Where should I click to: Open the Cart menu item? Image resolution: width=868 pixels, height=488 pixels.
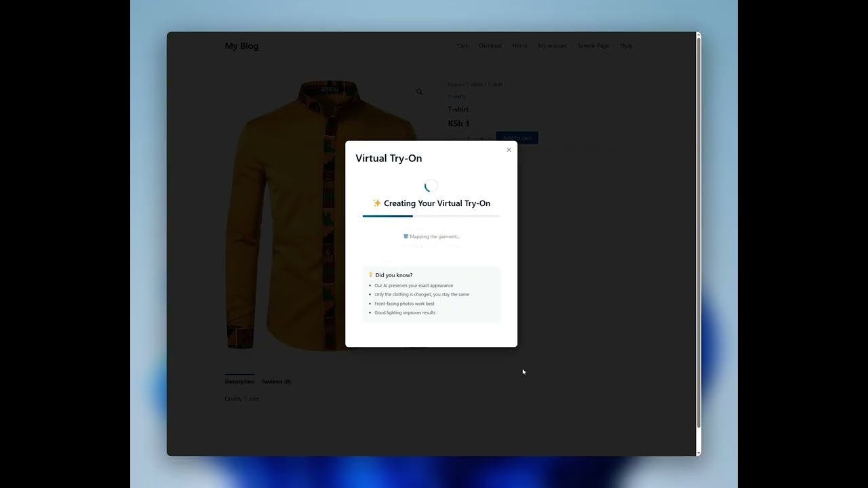coord(462,45)
